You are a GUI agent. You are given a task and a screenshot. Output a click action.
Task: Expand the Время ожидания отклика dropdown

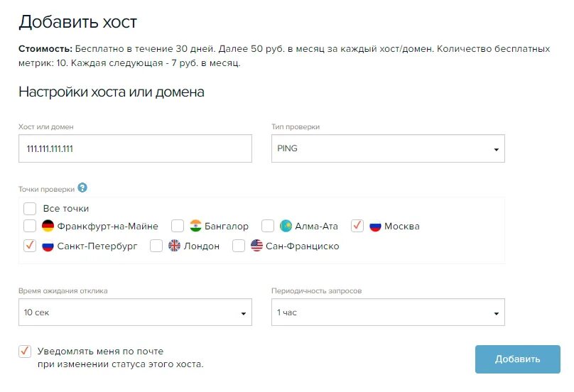click(135, 312)
